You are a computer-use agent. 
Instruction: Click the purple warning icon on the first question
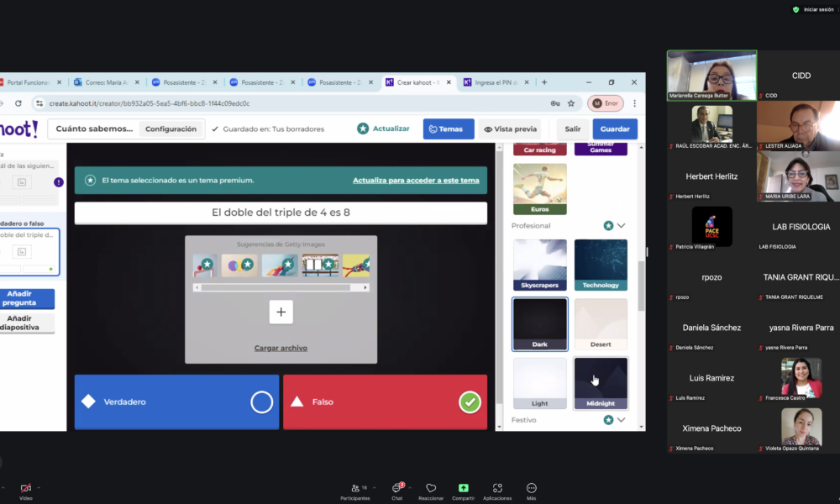tap(59, 182)
